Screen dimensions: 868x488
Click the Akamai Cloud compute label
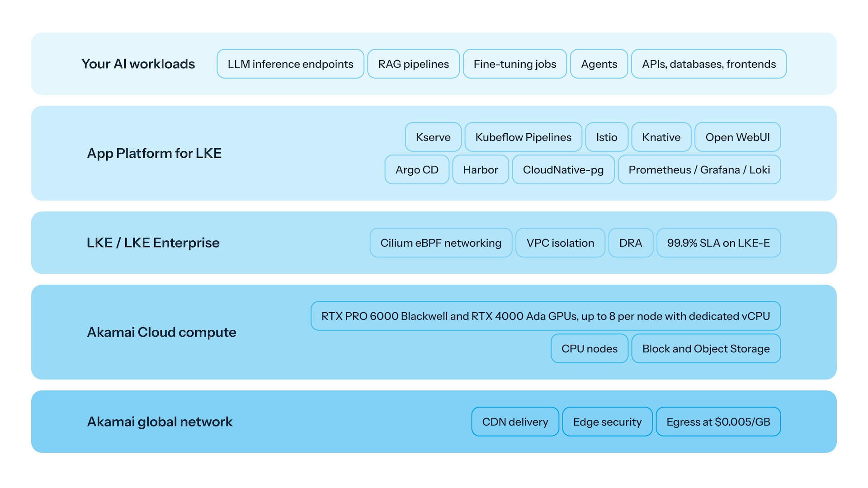161,332
